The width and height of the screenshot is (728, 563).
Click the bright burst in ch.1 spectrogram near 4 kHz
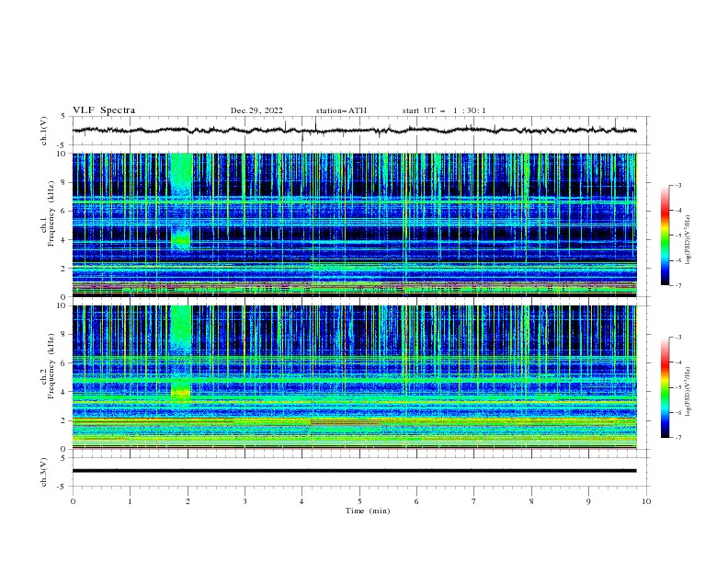tap(181, 240)
